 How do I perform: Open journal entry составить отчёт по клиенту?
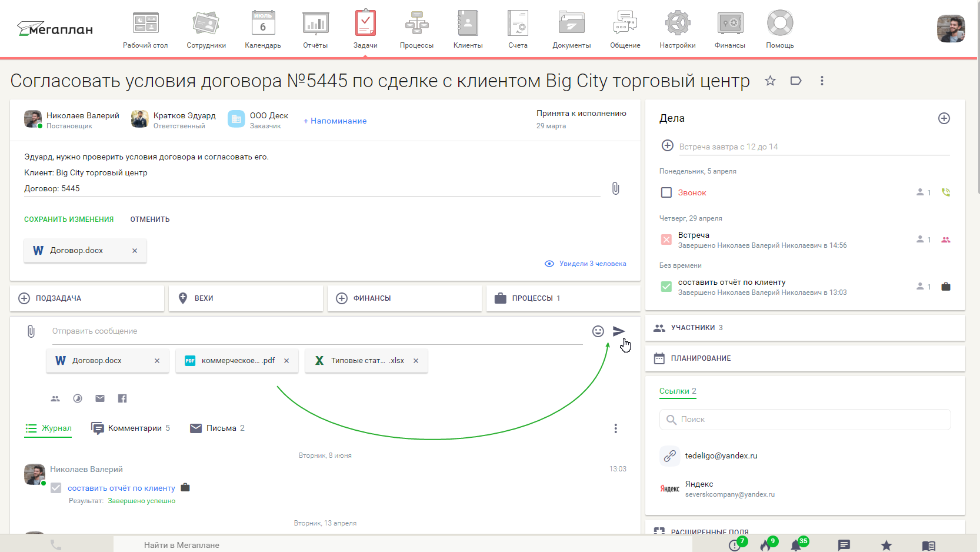coord(121,488)
